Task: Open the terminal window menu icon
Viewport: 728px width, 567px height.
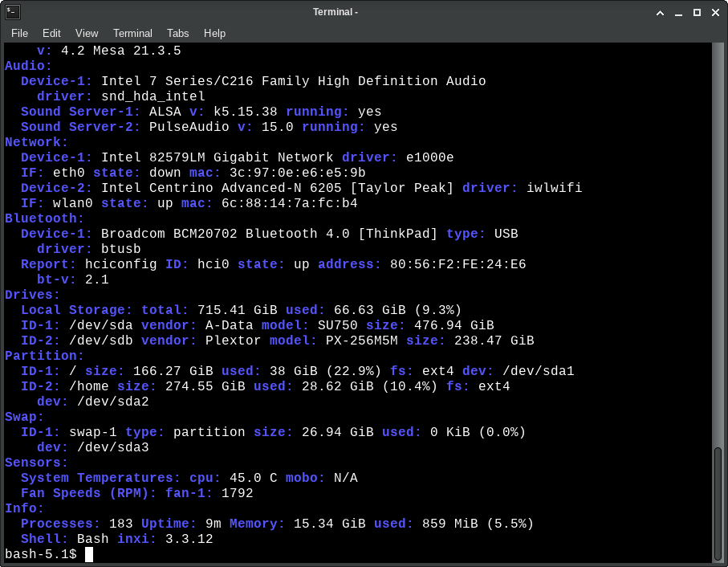Action: click(x=13, y=12)
